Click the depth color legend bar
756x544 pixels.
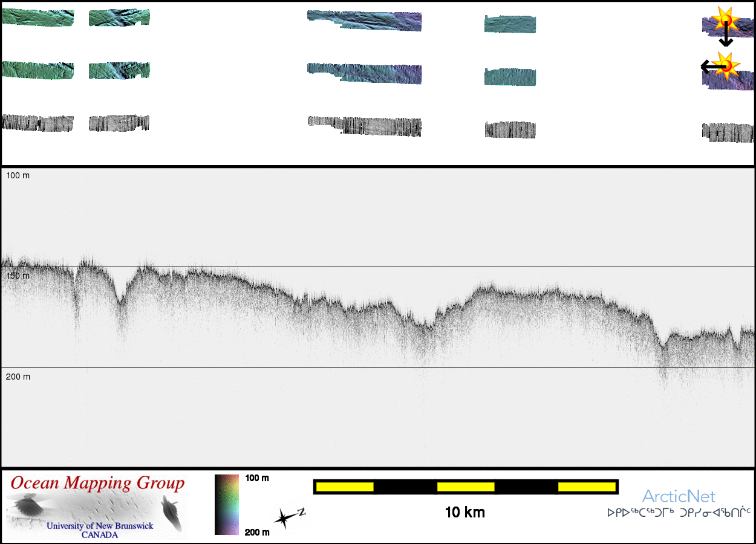coord(226,505)
